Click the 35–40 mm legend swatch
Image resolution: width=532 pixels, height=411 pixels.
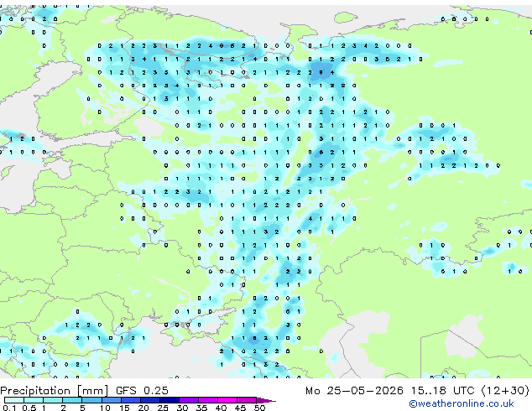point(208,400)
